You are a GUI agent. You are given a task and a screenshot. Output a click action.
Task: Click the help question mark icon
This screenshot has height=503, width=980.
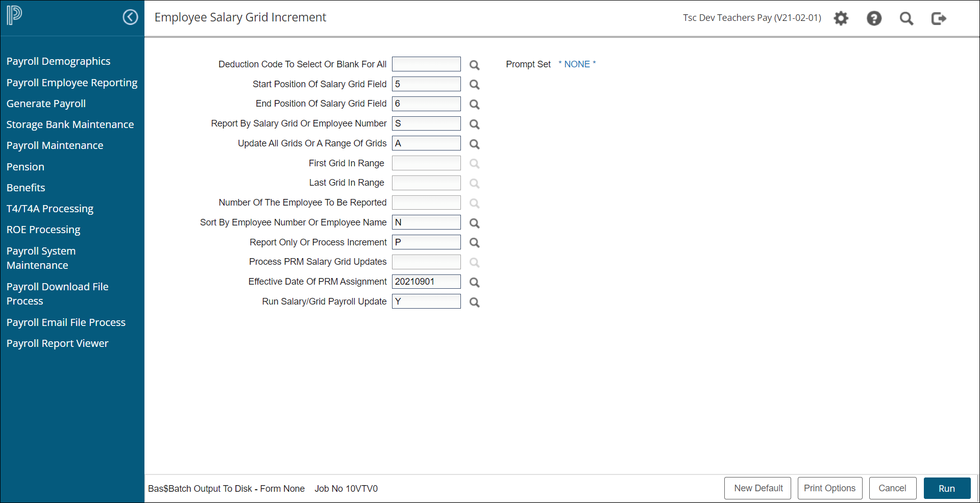click(874, 19)
